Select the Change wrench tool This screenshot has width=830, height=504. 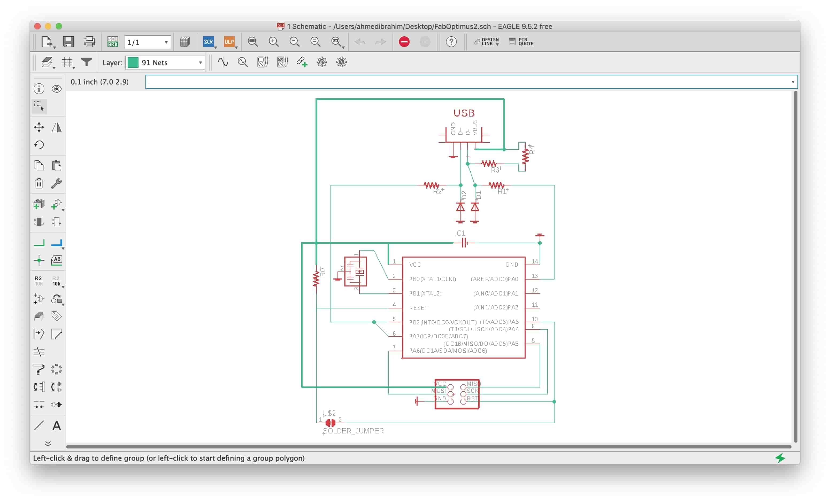click(x=57, y=184)
